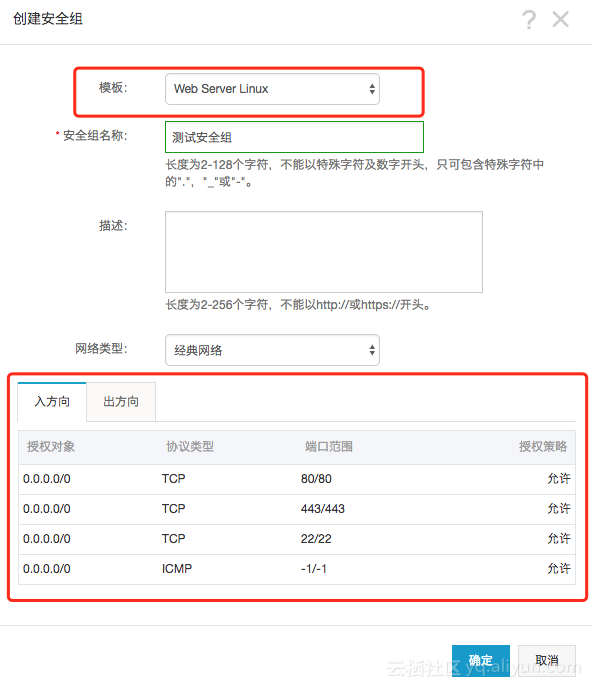
Task: Click 允许 in the 443/443 row
Action: pos(559,509)
